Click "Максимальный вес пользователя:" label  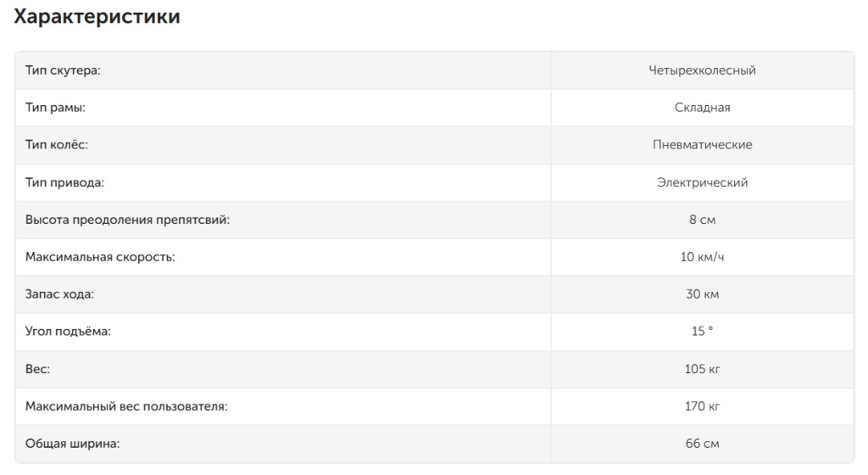point(126,406)
